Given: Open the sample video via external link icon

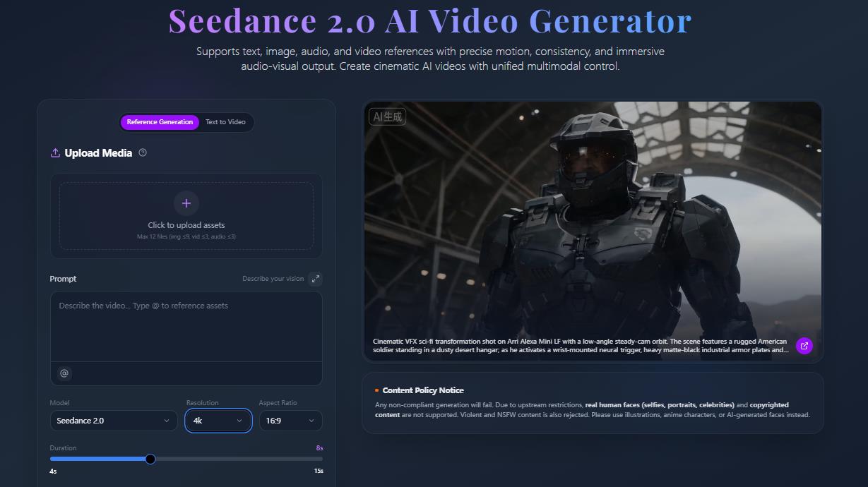Looking at the screenshot, I should (804, 346).
